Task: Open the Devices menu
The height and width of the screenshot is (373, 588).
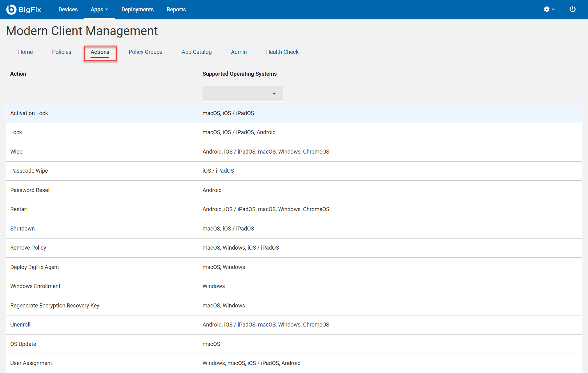Action: 68,10
